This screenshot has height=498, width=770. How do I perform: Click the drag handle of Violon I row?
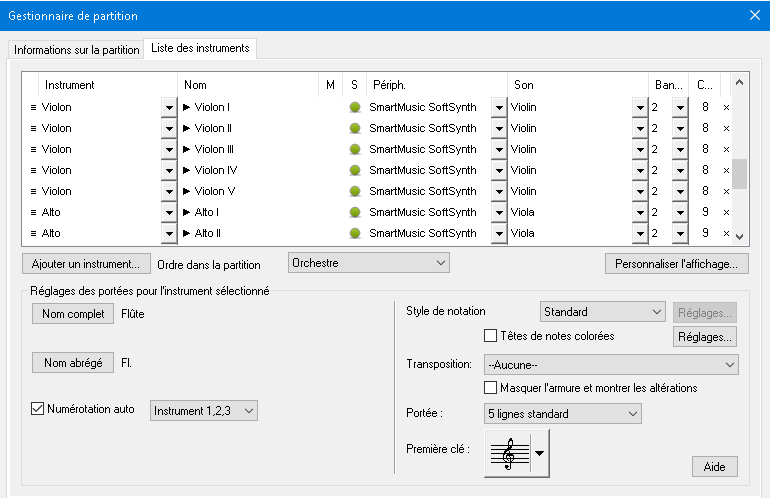[x=33, y=107]
